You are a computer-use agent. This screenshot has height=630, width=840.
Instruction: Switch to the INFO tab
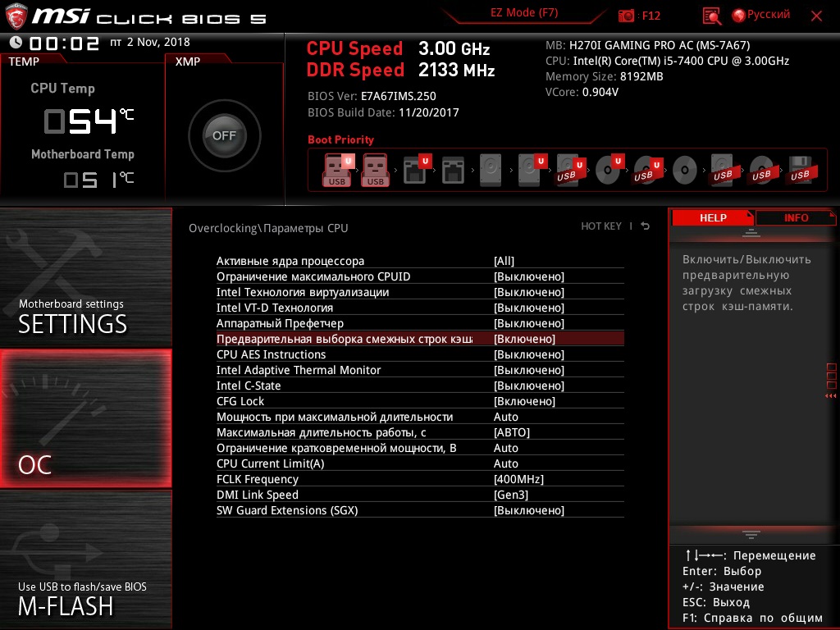(796, 217)
